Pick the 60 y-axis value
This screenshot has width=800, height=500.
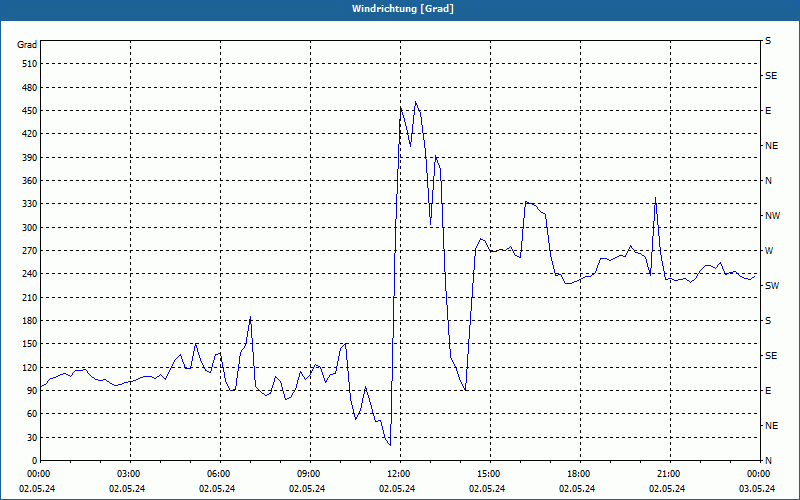tap(32, 414)
